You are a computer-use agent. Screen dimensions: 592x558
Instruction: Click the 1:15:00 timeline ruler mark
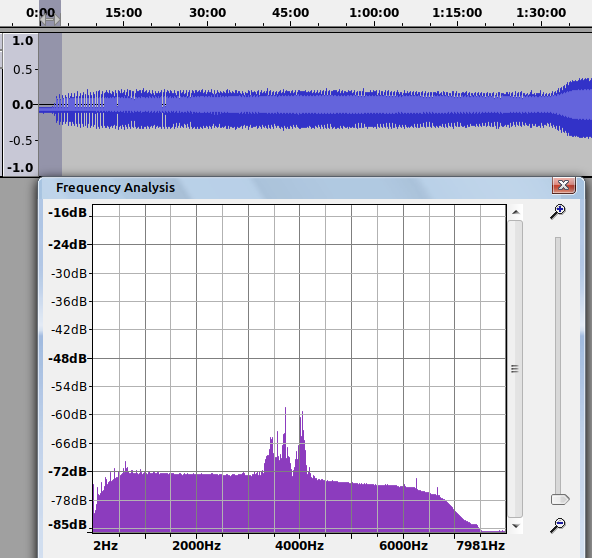click(457, 12)
